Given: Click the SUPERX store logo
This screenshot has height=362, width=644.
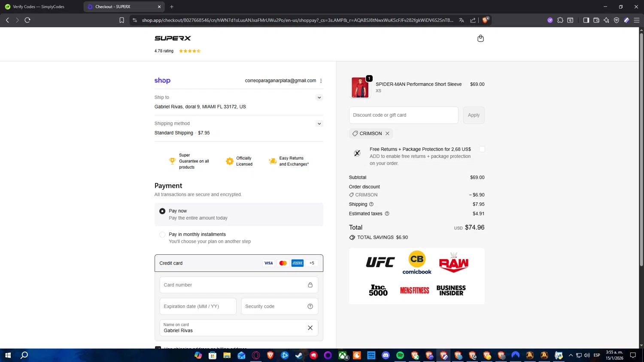Looking at the screenshot, I should point(173,38).
